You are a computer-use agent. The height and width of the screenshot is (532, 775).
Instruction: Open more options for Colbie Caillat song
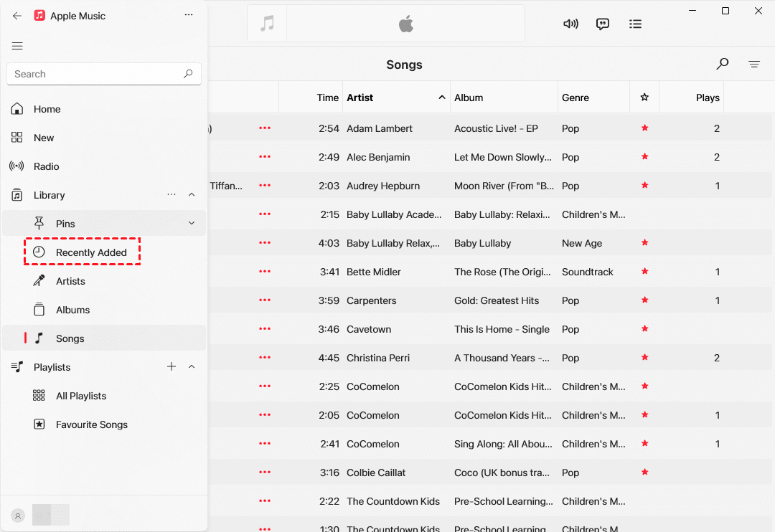(x=265, y=472)
